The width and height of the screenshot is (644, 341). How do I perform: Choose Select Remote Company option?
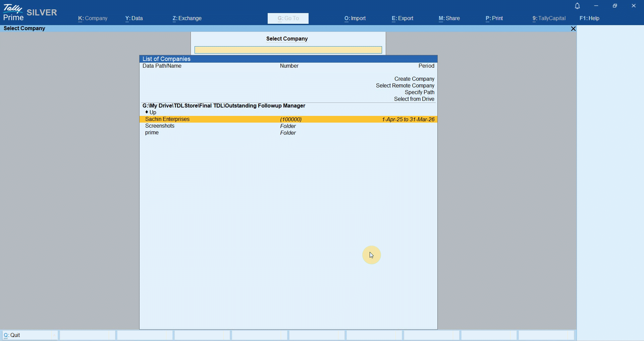[405, 86]
